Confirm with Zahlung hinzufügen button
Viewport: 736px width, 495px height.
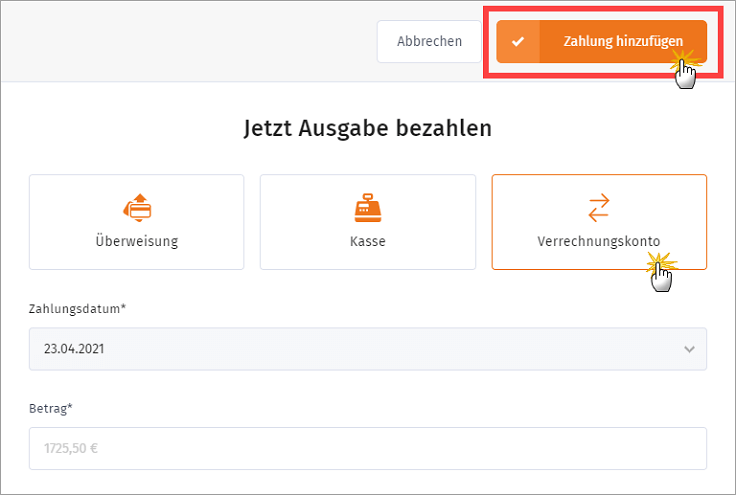[622, 42]
